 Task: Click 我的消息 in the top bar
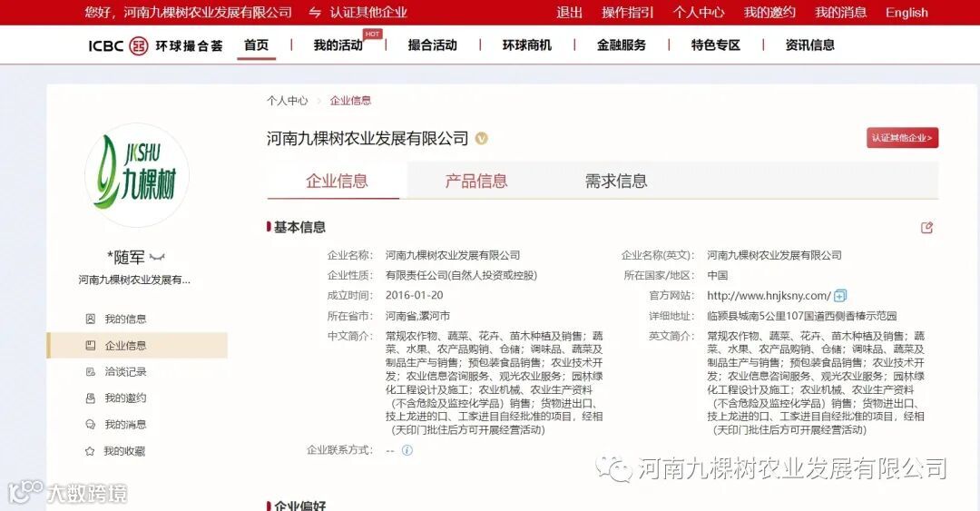pyautogui.click(x=840, y=13)
